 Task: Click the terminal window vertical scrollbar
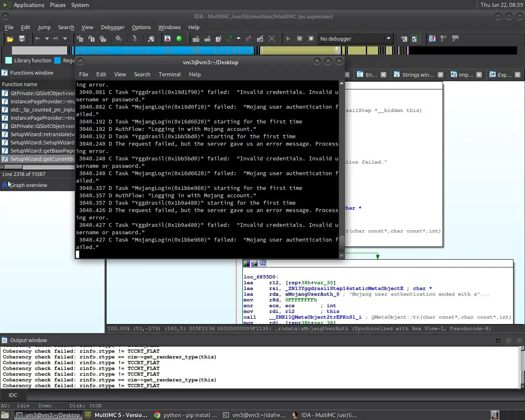pos(342,169)
